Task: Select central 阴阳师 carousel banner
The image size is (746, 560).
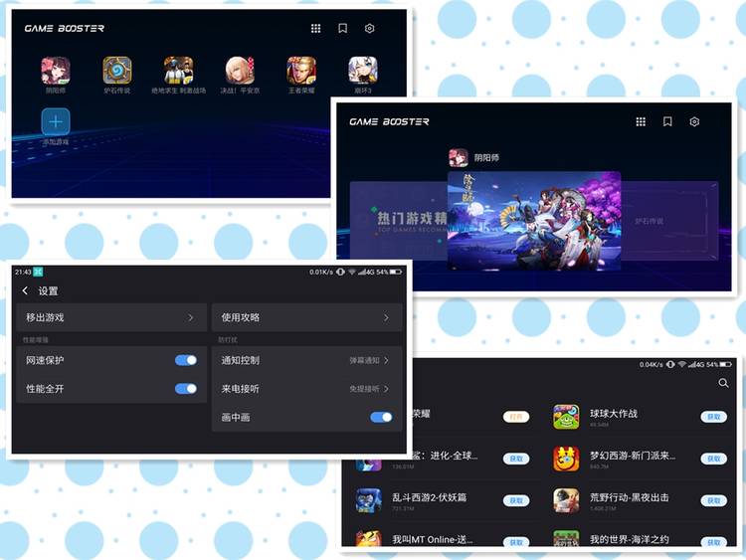Action: click(x=534, y=221)
